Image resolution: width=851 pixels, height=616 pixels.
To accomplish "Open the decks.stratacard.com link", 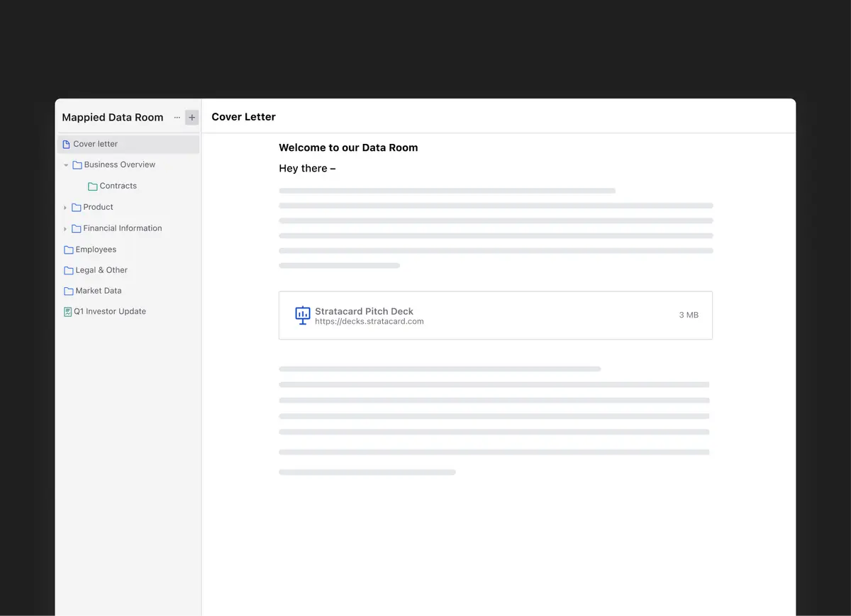I will click(369, 321).
